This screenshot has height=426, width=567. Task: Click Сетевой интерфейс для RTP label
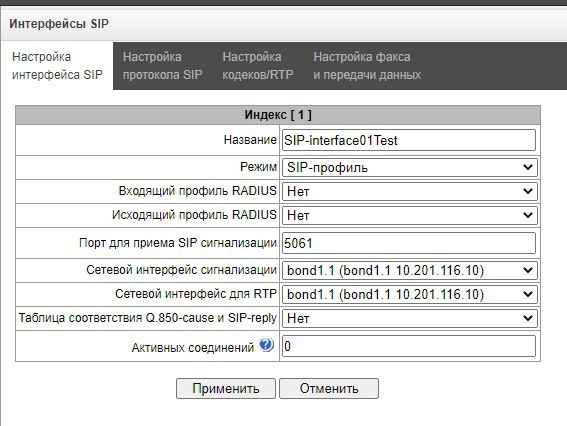196,294
